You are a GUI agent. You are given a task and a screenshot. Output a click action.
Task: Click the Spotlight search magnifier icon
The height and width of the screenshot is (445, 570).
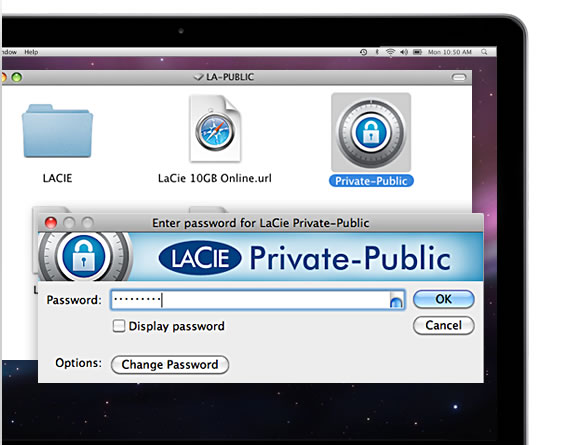(484, 52)
